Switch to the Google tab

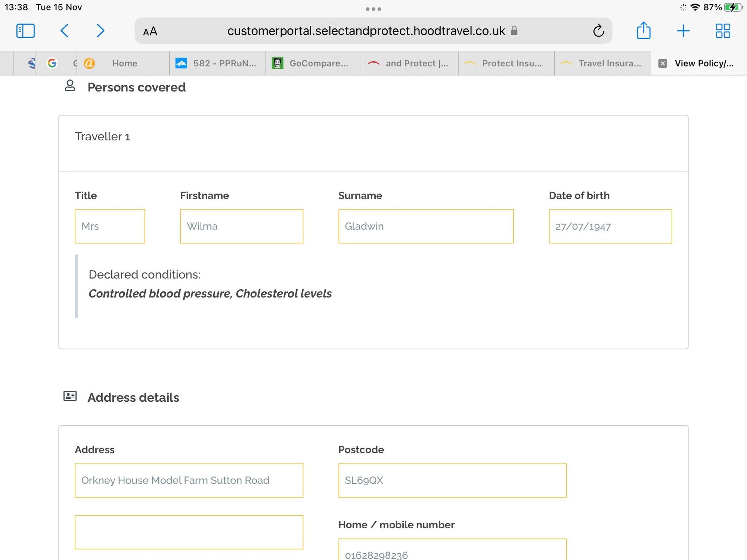[x=52, y=63]
